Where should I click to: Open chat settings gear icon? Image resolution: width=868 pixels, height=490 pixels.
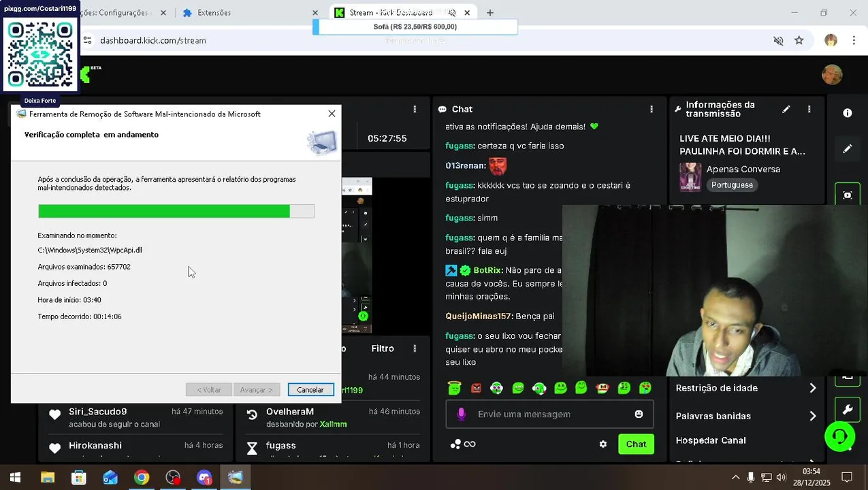pos(602,444)
